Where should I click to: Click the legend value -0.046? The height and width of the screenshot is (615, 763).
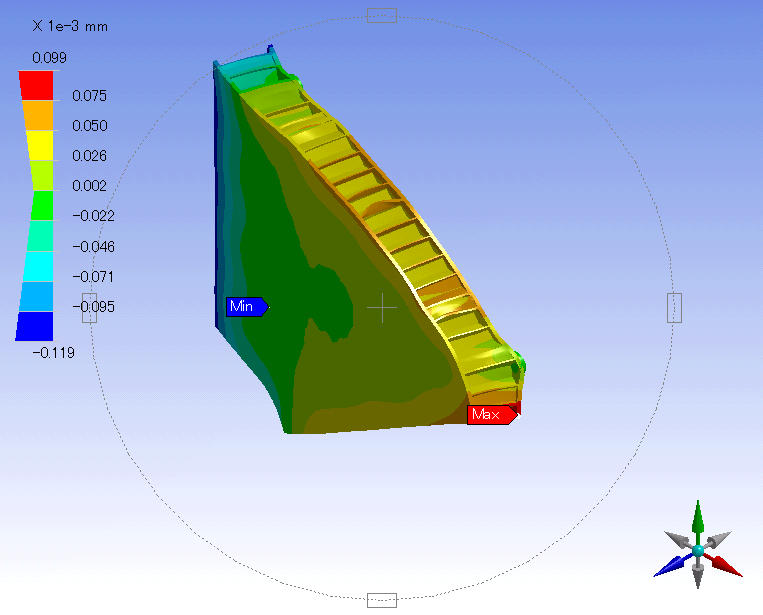point(93,247)
